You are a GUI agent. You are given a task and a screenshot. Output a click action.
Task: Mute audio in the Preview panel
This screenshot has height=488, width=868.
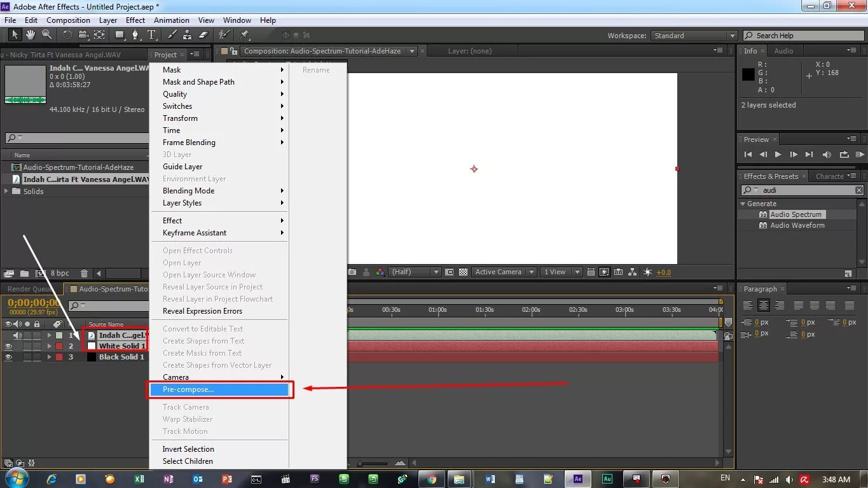[827, 154]
